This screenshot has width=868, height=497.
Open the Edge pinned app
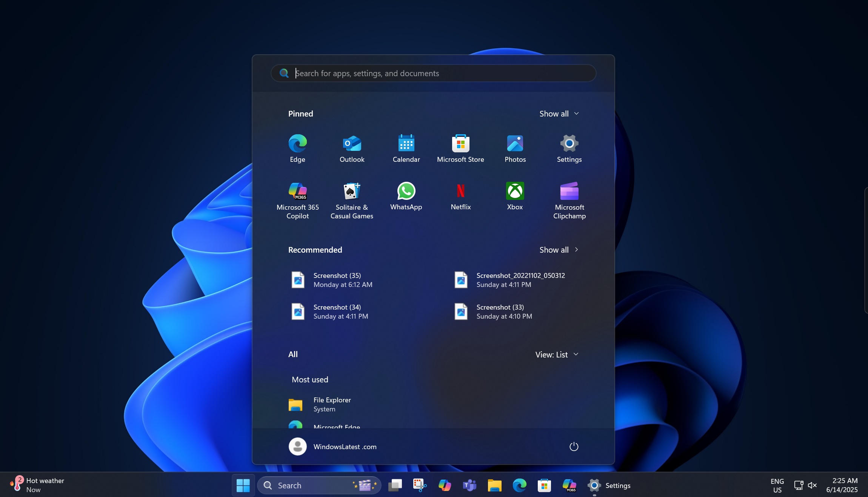tap(297, 148)
